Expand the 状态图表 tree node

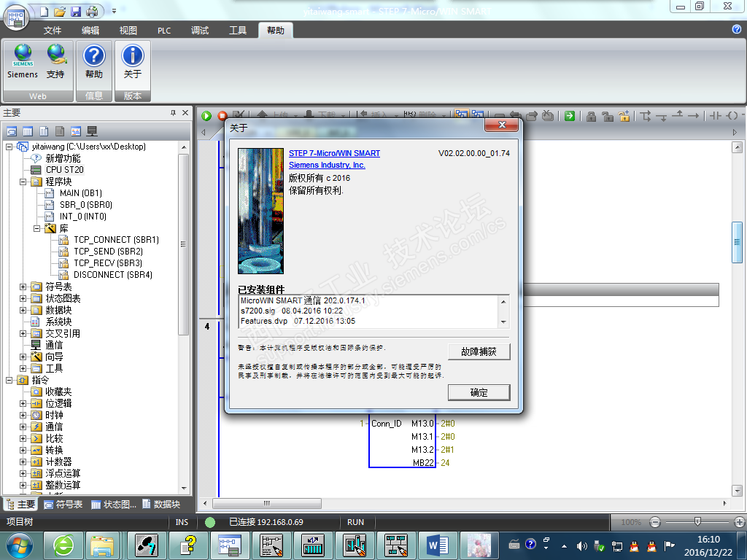tap(23, 298)
